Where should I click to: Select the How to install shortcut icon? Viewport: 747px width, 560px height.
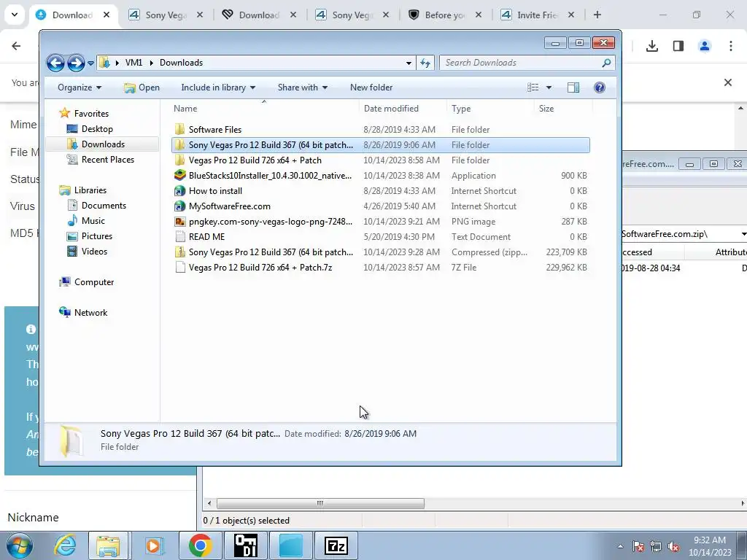[x=179, y=191]
